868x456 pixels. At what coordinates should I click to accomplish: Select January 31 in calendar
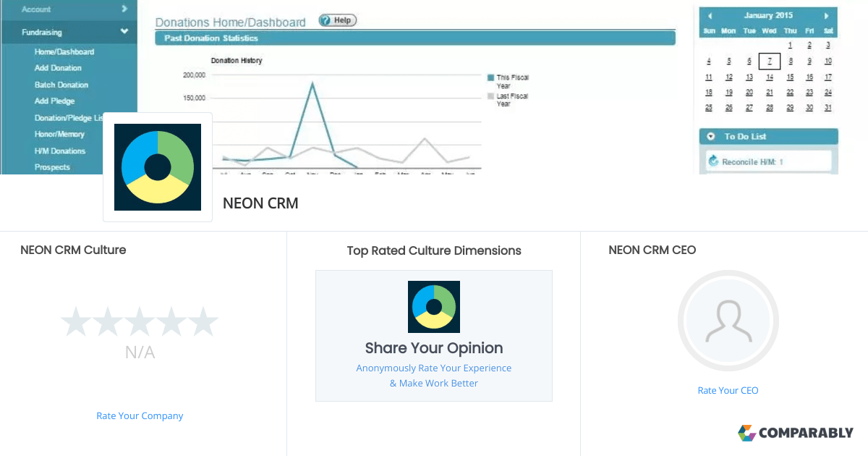828,108
